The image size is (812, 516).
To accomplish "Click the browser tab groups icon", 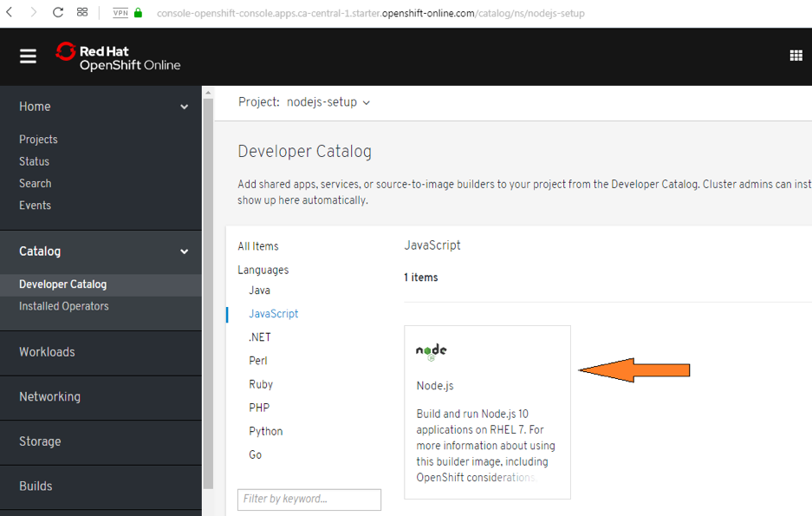I will (81, 13).
